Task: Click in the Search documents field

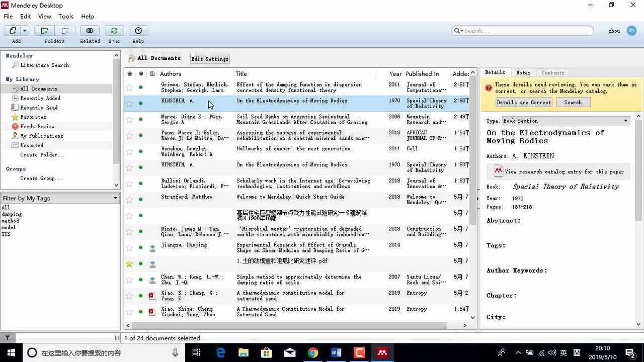Action: pyautogui.click(x=523, y=31)
